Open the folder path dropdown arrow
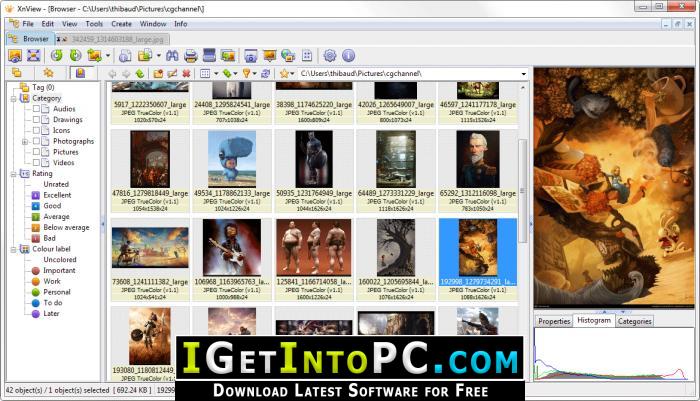The image size is (700, 401). [523, 74]
